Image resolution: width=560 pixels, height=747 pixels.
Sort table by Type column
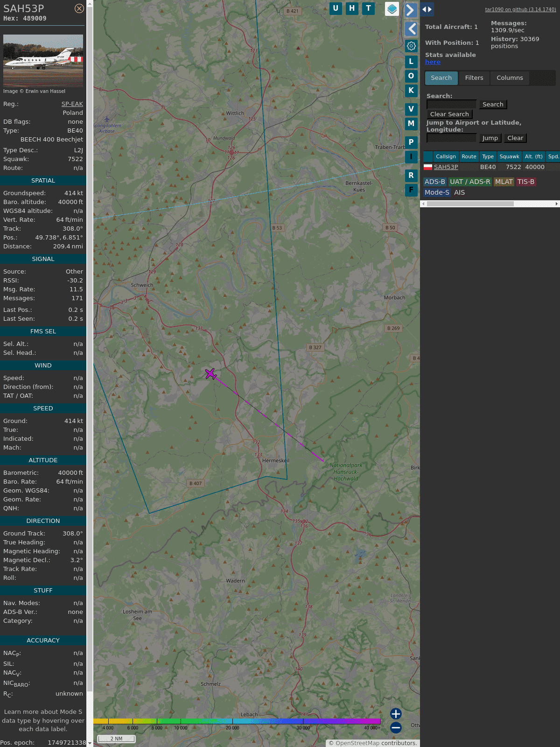click(x=488, y=157)
